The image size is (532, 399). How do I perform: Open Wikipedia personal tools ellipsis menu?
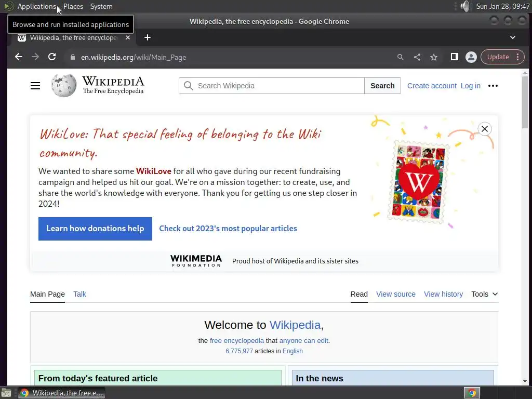(493, 86)
